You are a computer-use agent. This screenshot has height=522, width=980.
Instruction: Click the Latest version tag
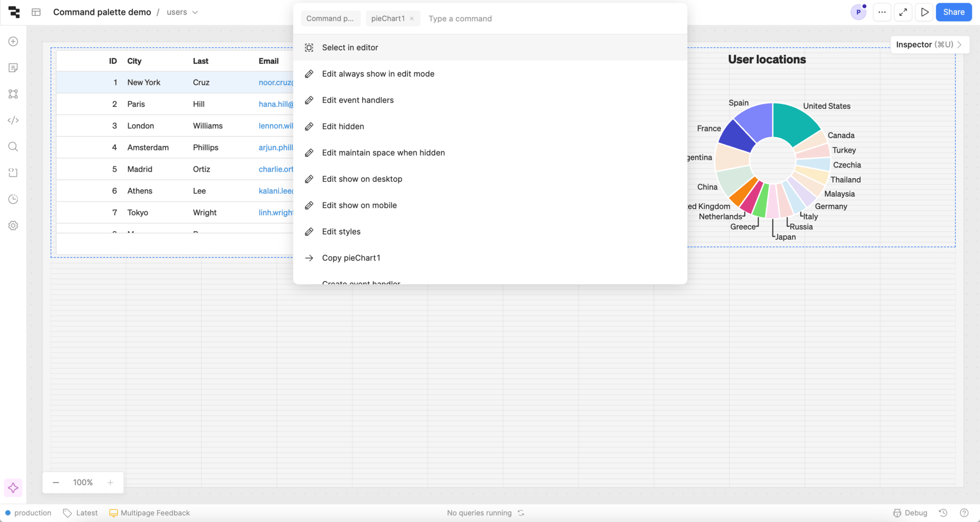tap(81, 513)
